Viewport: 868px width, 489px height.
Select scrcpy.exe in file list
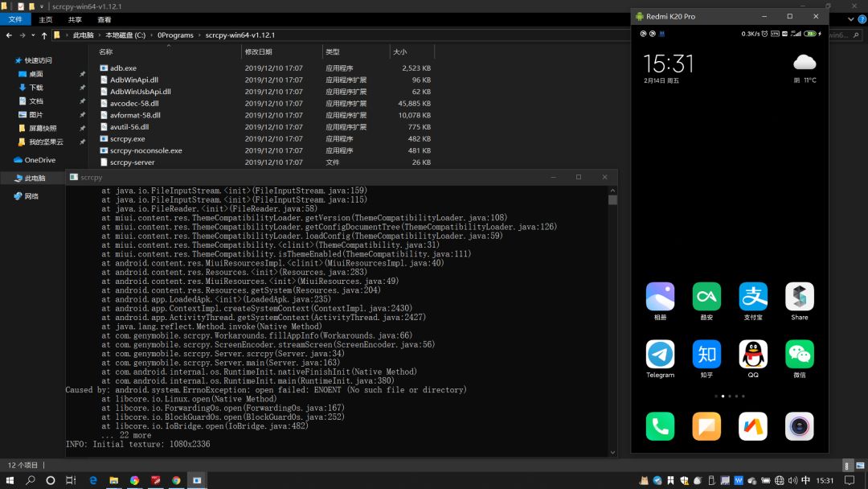click(x=127, y=138)
